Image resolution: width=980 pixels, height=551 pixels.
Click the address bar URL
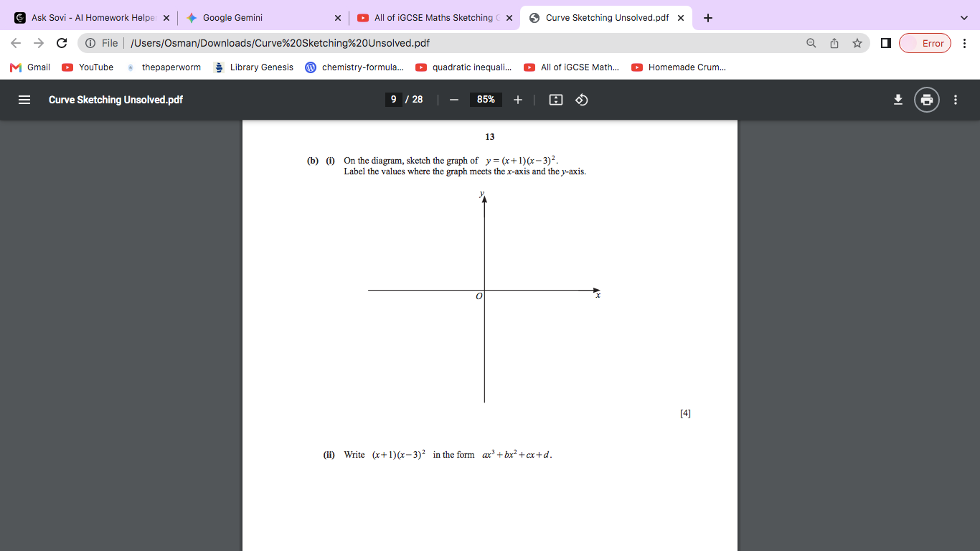point(281,43)
